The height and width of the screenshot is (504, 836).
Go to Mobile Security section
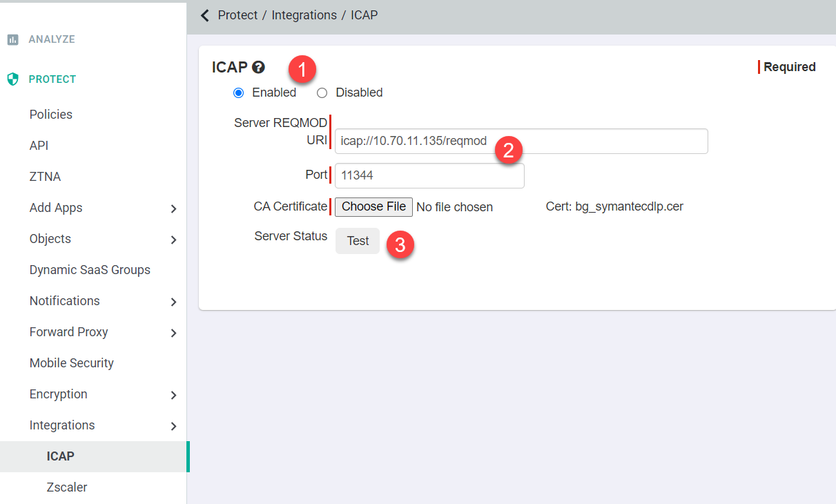coord(72,363)
